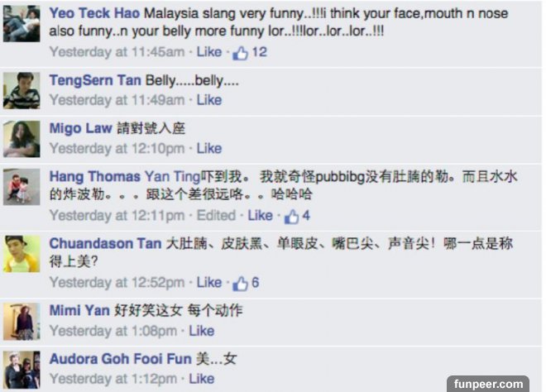Viewport: 546px width, 392px height.
Task: Like TengSern Tan's Belly comment
Action: click(x=209, y=100)
